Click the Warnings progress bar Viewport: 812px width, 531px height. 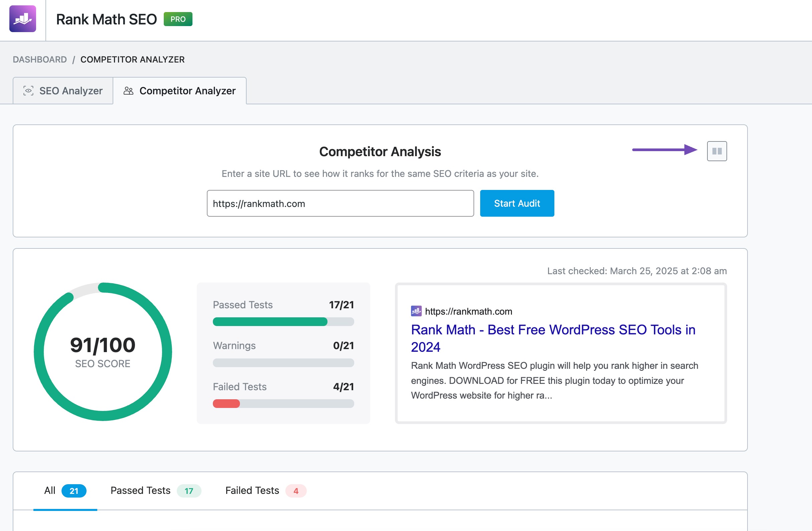(283, 363)
